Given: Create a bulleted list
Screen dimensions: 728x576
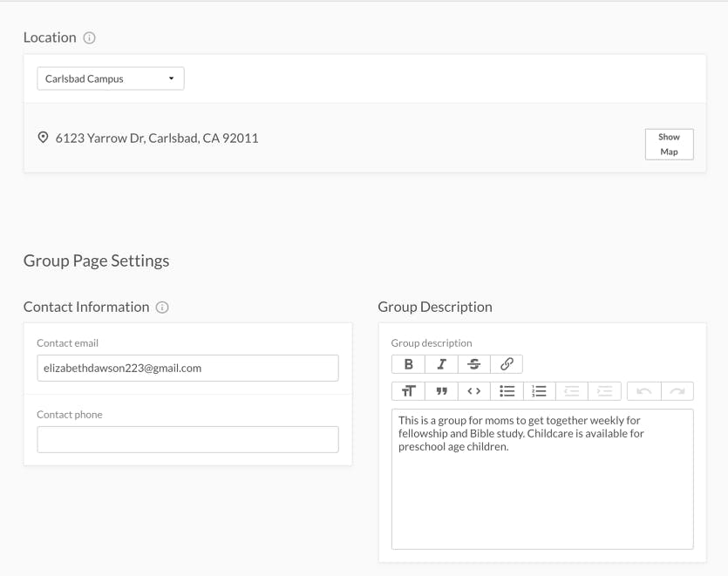Looking at the screenshot, I should coord(507,391).
